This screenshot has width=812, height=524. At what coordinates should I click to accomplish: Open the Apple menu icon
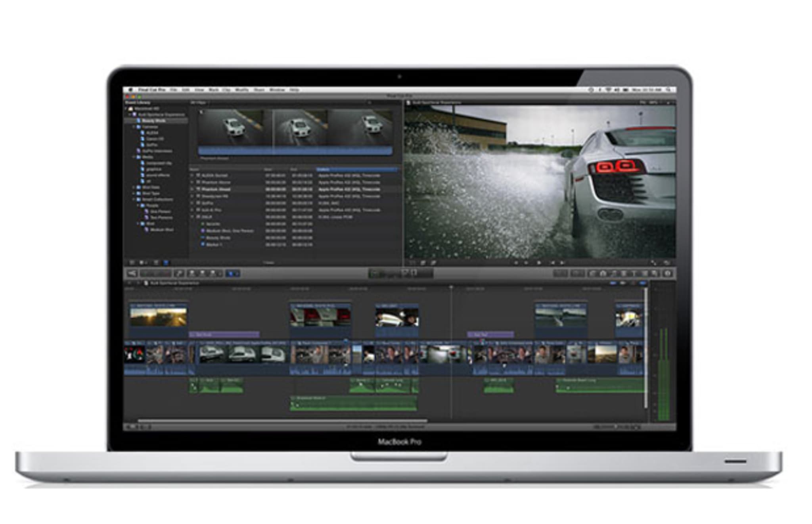pyautogui.click(x=130, y=90)
